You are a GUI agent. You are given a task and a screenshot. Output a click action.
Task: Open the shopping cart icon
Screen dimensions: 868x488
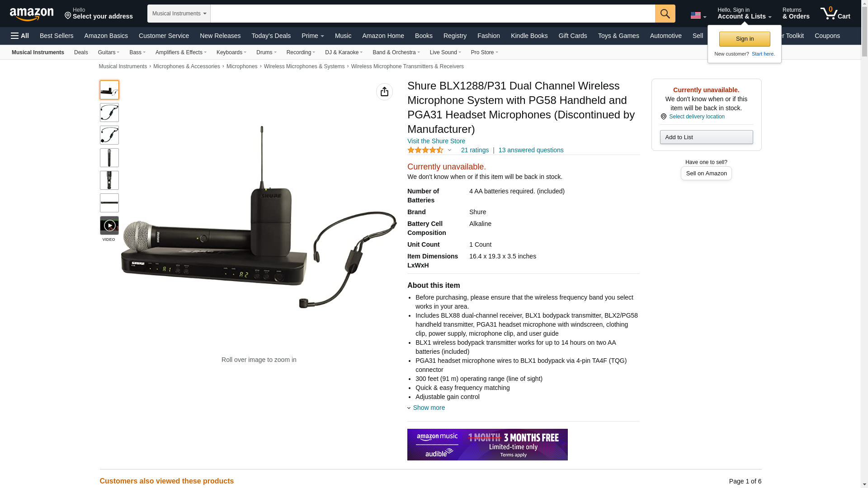(x=835, y=13)
